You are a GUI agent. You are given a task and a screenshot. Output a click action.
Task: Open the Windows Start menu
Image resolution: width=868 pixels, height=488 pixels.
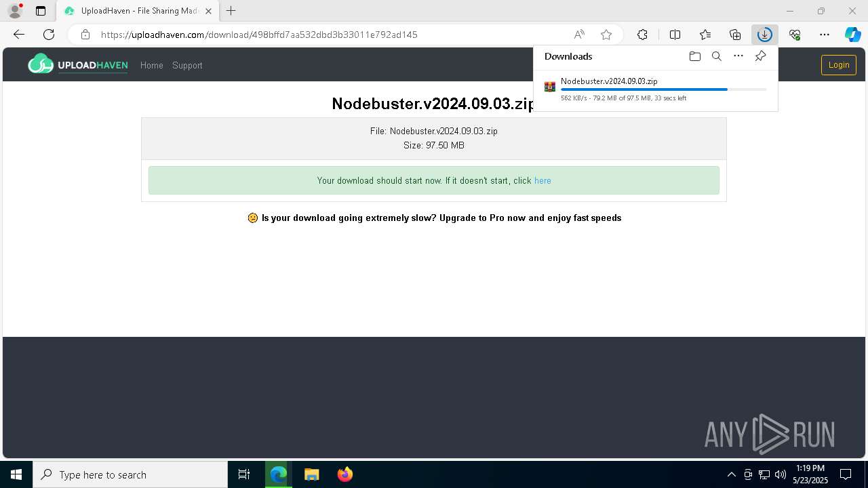coord(16,474)
